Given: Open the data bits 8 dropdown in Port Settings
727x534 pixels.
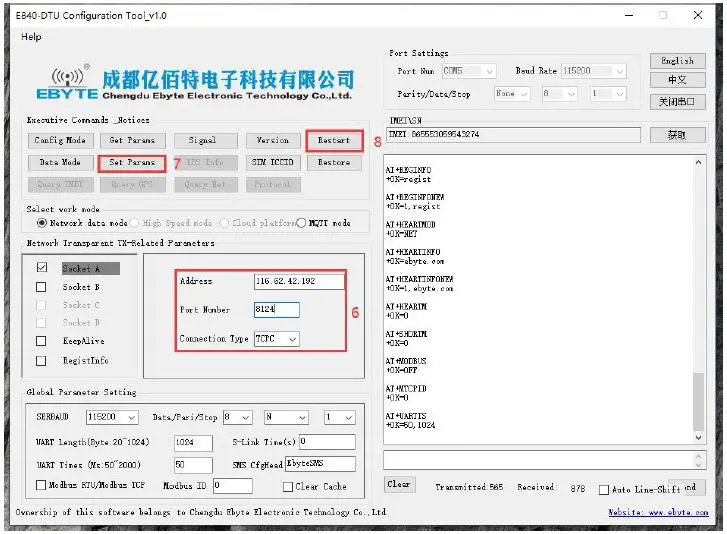Looking at the screenshot, I should [559, 94].
